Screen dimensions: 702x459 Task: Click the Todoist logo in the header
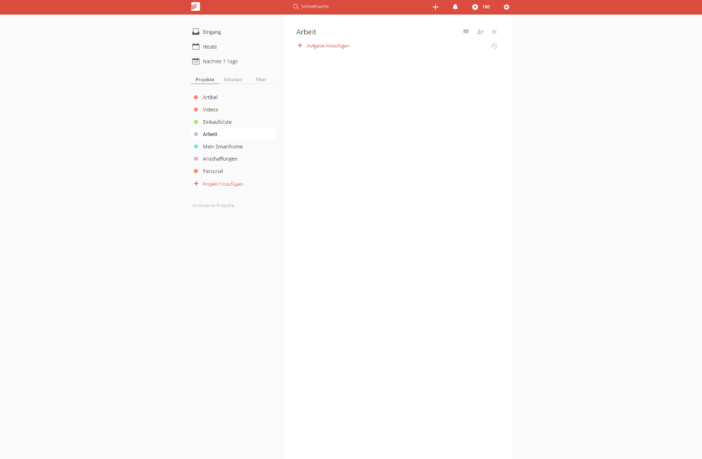coord(196,6)
